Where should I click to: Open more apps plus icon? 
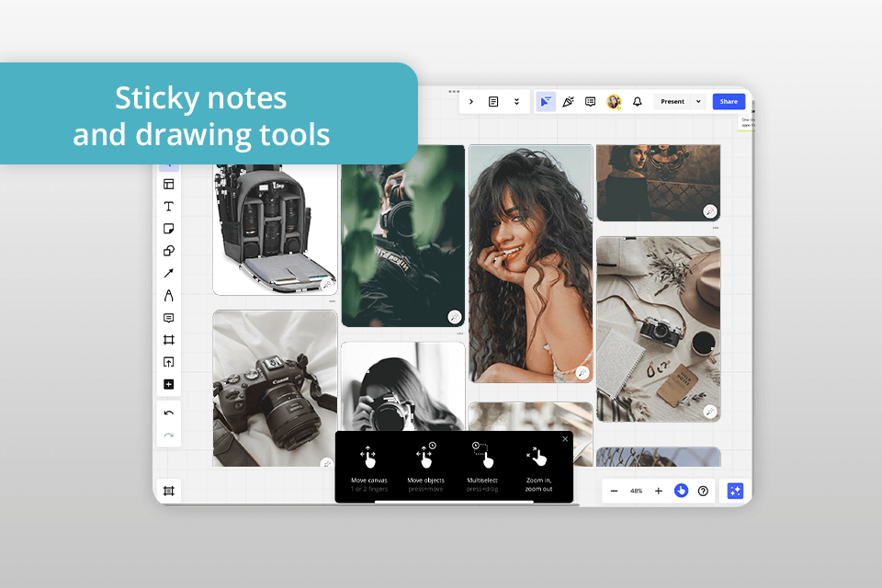pos(168,384)
